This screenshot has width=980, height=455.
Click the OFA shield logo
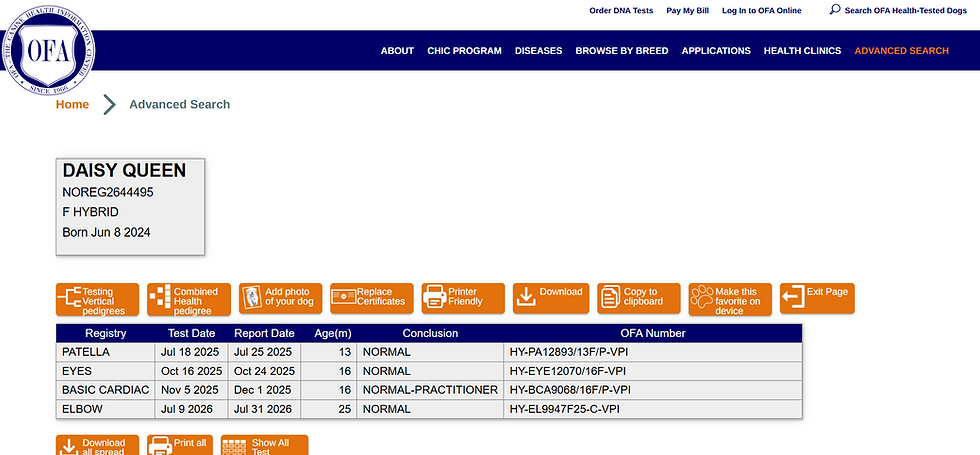click(49, 51)
